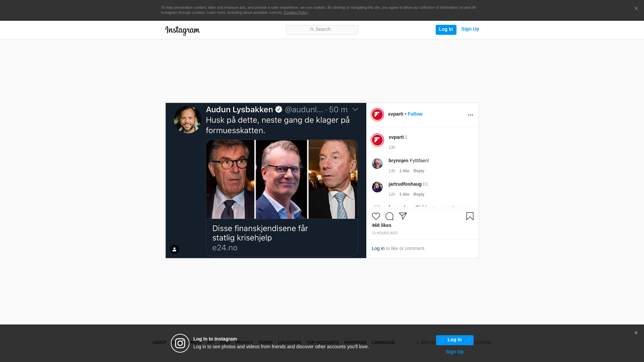This screenshot has height=362, width=644.
Task: Click the header Log In button
Action: pos(446,29)
